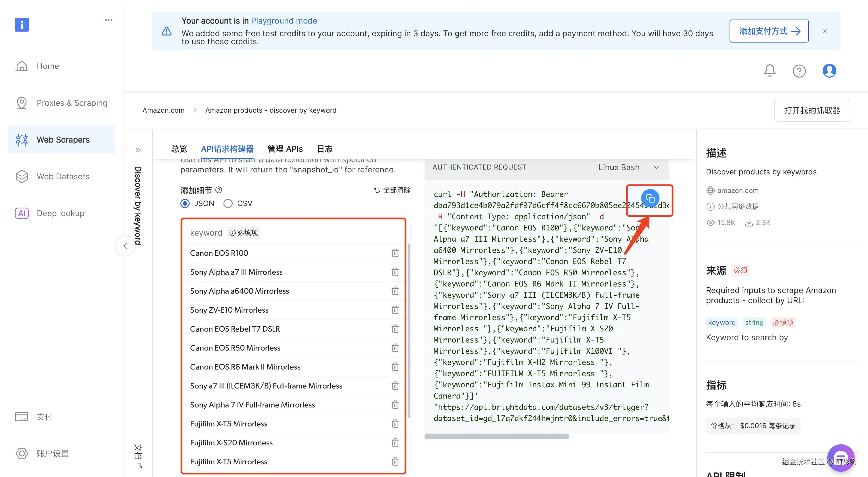Select the CSV format radio button
868x477 pixels.
(228, 203)
